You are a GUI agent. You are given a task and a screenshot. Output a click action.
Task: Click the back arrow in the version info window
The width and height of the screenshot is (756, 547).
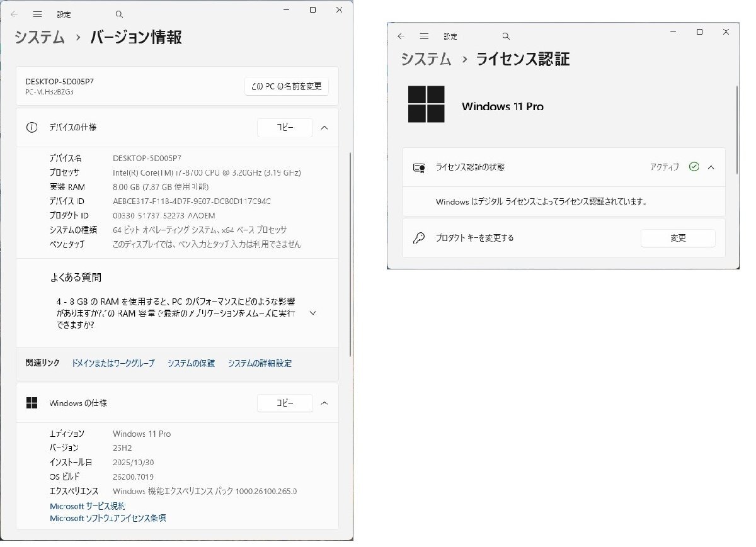[14, 14]
